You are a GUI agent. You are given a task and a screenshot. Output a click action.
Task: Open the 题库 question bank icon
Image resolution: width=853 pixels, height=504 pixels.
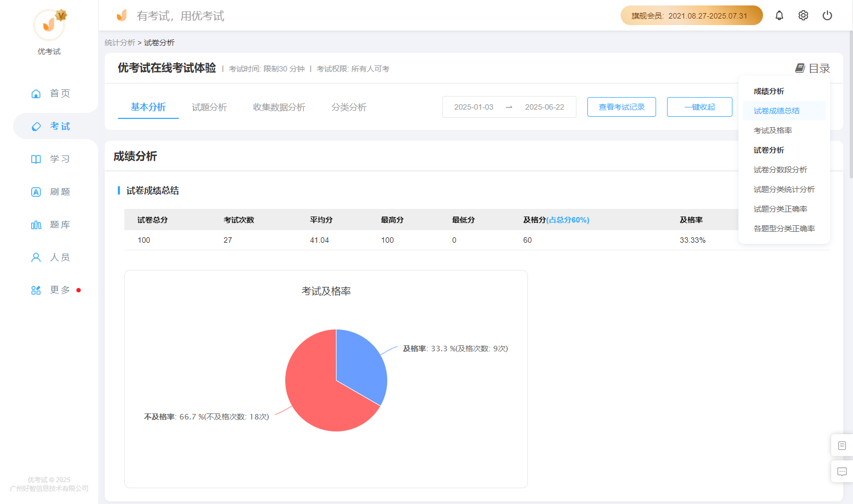click(x=36, y=225)
